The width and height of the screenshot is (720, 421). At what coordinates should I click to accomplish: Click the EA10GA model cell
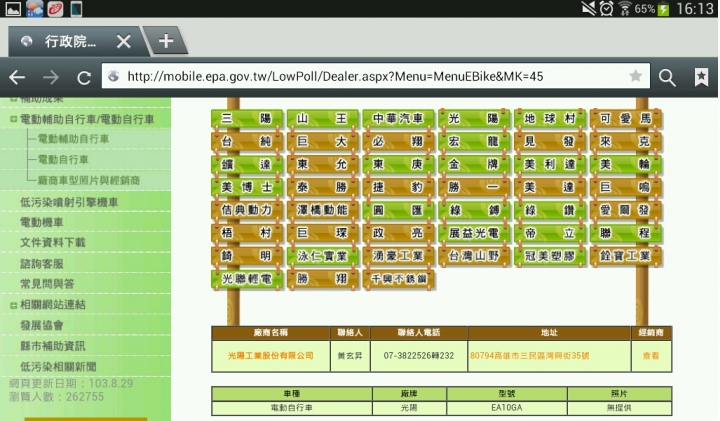pos(506,407)
